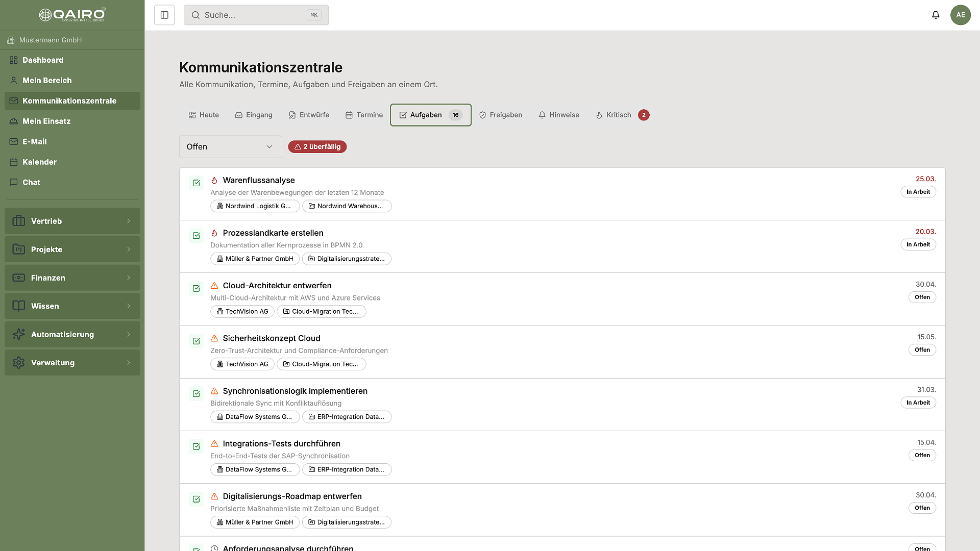Expand the Vertrieb sidebar section

(x=72, y=221)
